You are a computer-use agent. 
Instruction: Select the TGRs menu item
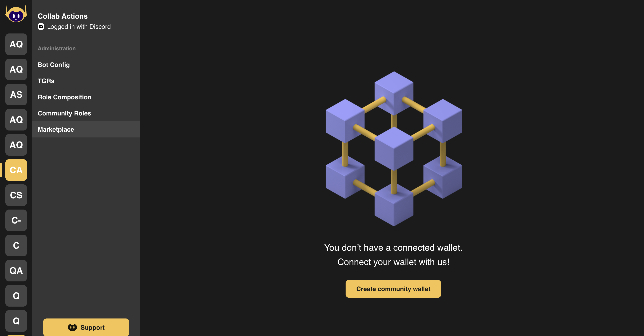coord(46,80)
